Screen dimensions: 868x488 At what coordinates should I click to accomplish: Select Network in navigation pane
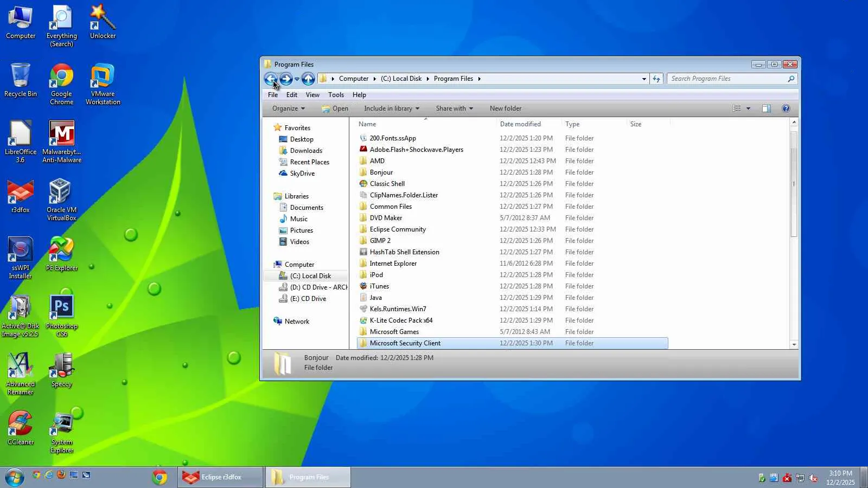point(291,322)
